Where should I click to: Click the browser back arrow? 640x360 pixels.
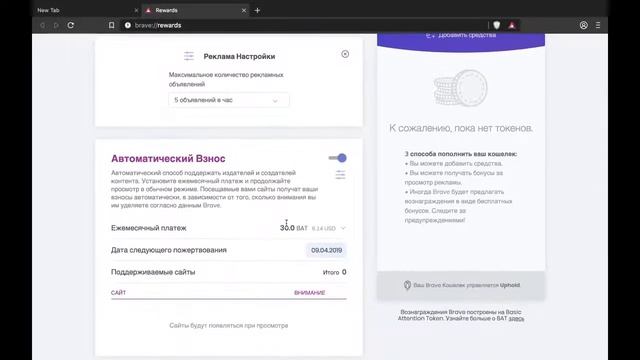click(x=42, y=25)
